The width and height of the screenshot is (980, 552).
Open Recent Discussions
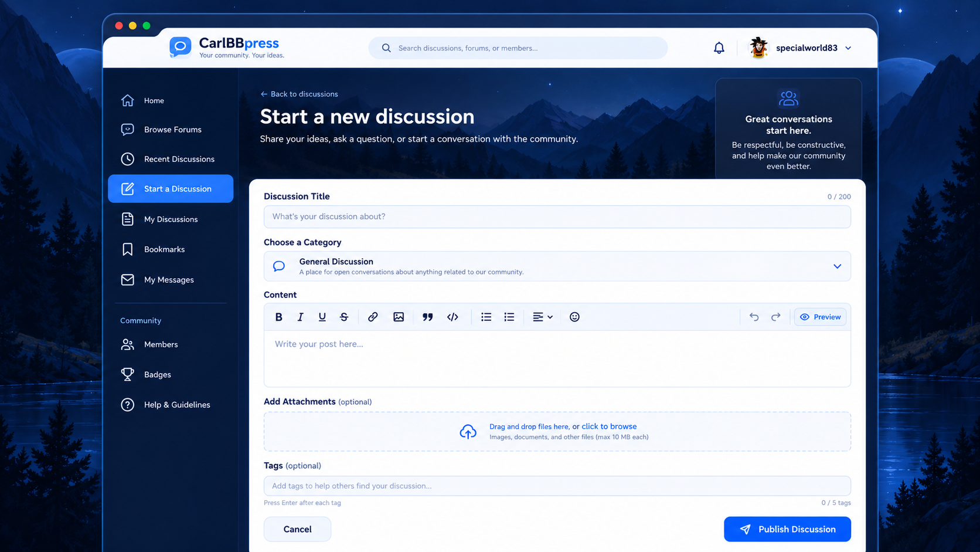171,159
